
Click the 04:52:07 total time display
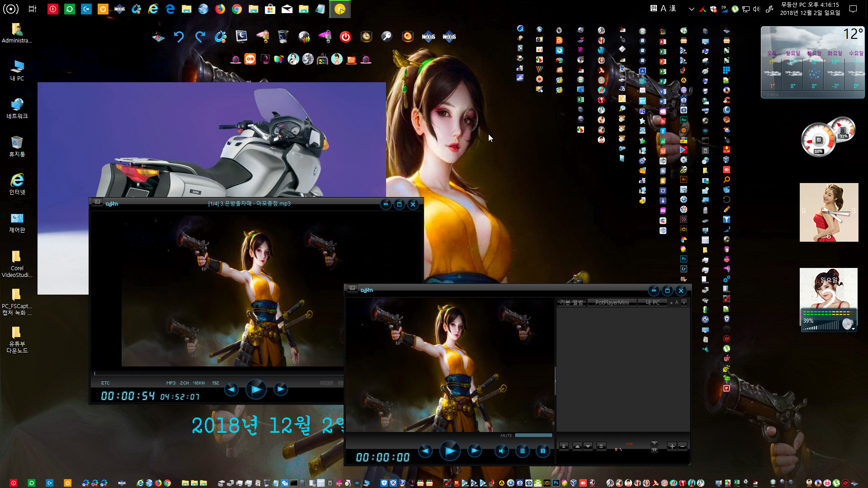180,397
